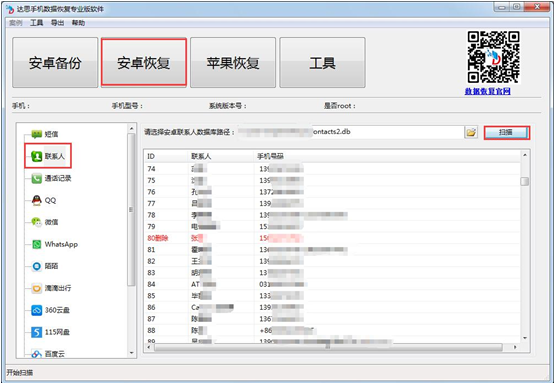The width and height of the screenshot is (554, 383).
Task: Select the row with ID 79
Action: 332,226
